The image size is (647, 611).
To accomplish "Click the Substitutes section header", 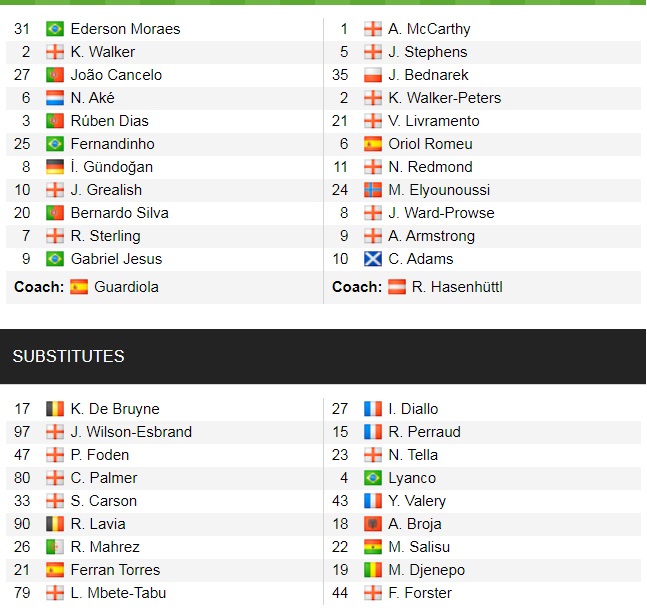I will [x=68, y=356].
